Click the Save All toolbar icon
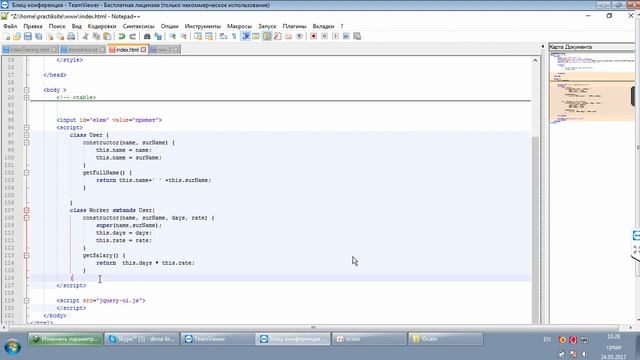 coord(39,36)
